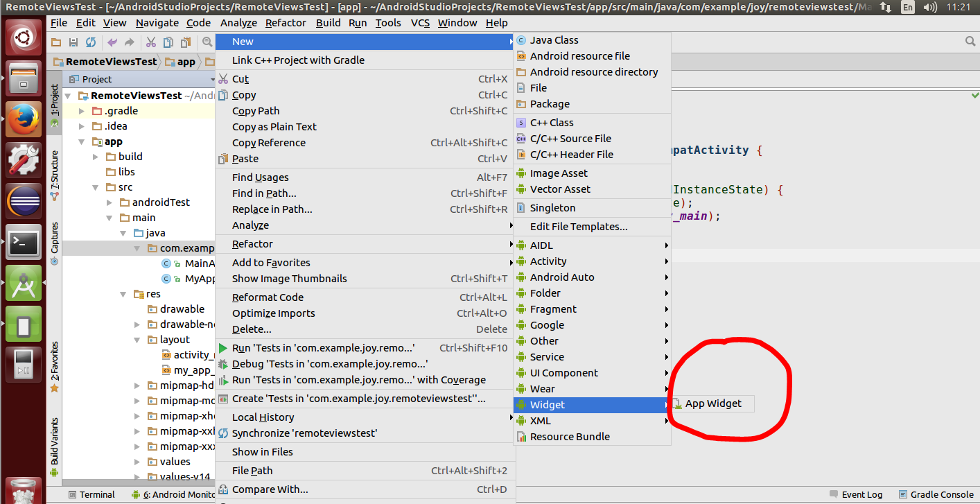Open the En keyboard layout indicator
This screenshot has width=980, height=504.
click(x=907, y=7)
